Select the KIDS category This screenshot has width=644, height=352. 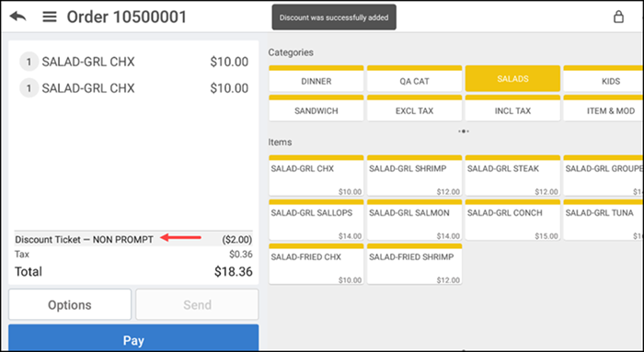[604, 78]
